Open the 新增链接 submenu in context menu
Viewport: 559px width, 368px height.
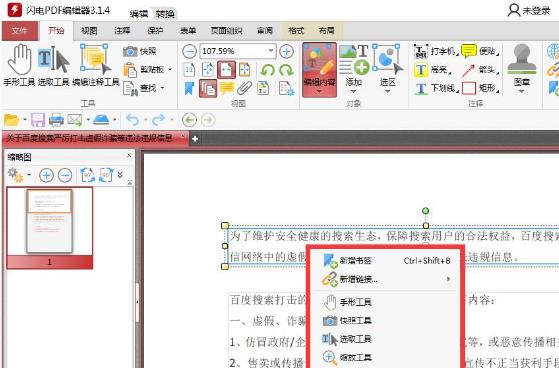386,279
